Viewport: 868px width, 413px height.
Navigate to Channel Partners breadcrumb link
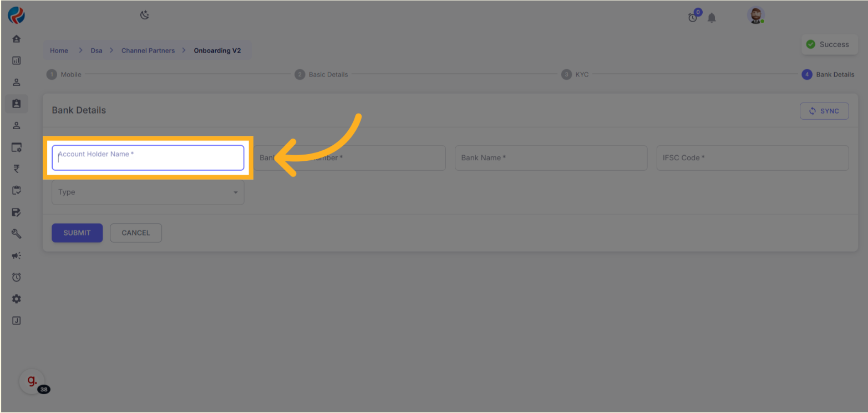click(x=148, y=50)
